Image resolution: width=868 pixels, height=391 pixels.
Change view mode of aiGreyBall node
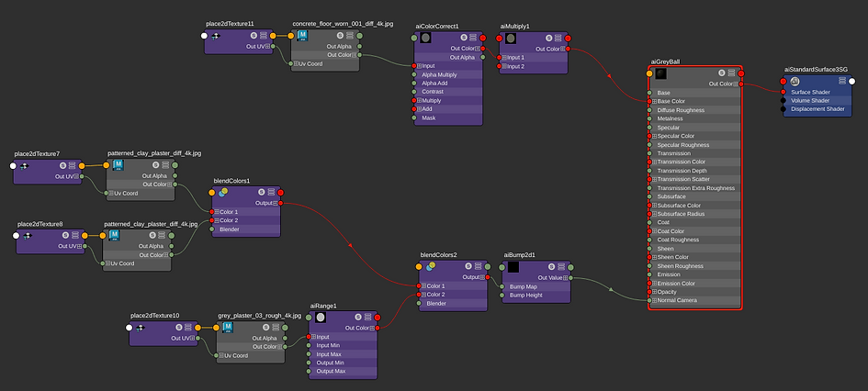pyautogui.click(x=732, y=73)
